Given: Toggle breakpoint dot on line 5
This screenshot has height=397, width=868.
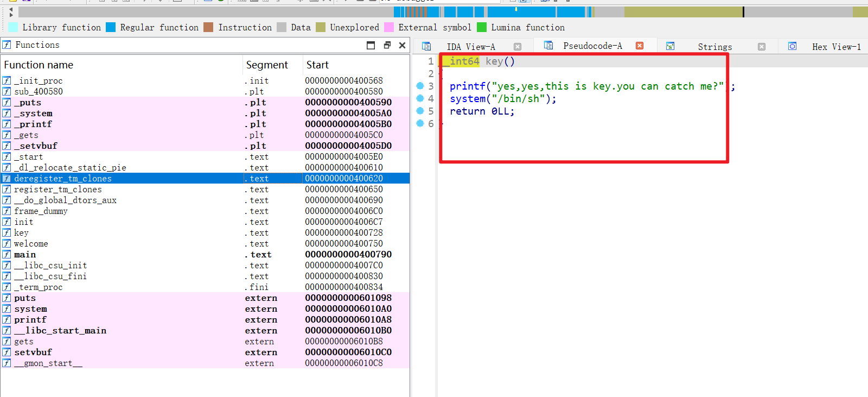Looking at the screenshot, I should click(420, 111).
